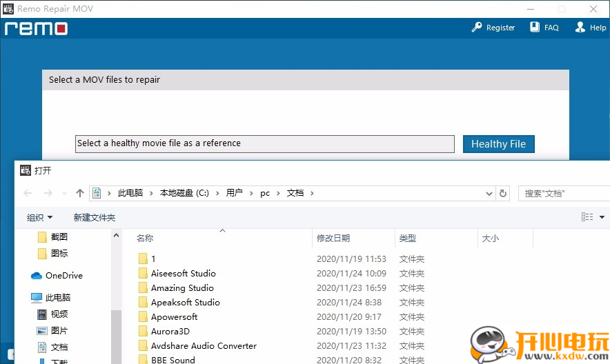
Task: Click the Help person icon
Action: 580,28
